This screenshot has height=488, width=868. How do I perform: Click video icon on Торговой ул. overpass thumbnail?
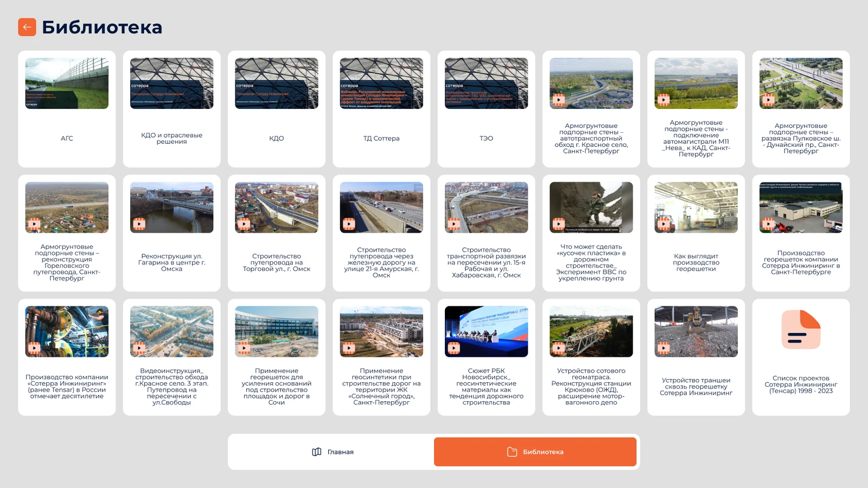point(244,224)
